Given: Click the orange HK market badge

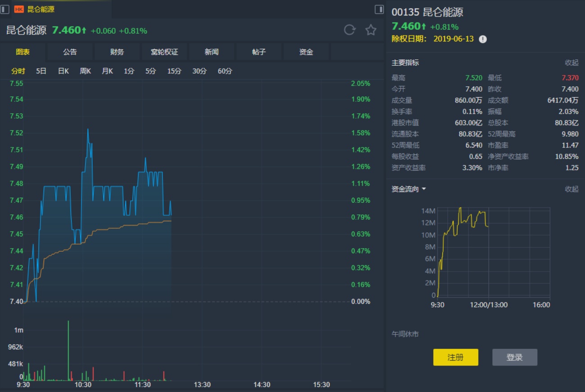Looking at the screenshot, I should [19, 9].
